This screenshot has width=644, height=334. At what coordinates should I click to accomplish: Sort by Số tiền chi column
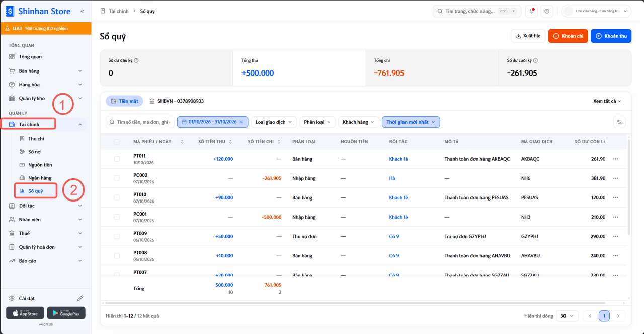click(x=279, y=142)
